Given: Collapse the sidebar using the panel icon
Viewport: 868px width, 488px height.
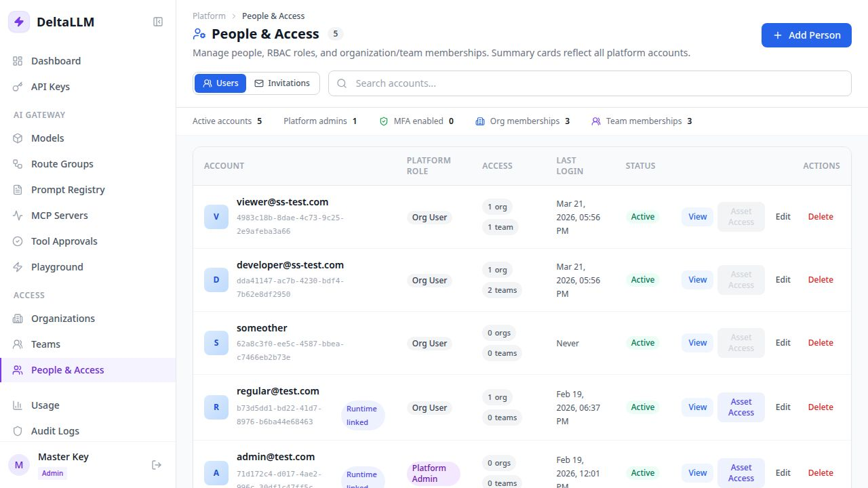Looking at the screenshot, I should (158, 22).
